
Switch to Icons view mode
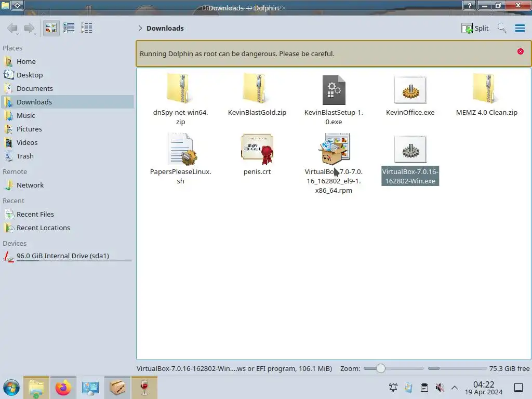pos(51,28)
